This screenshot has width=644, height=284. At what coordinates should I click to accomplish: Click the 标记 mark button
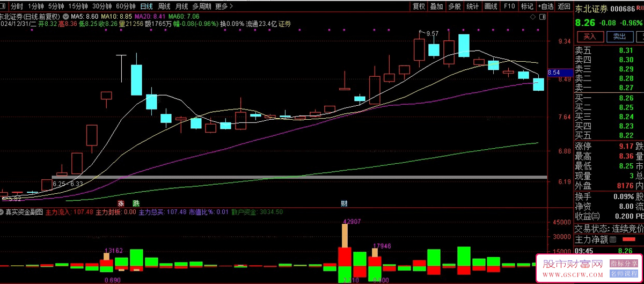(527, 6)
